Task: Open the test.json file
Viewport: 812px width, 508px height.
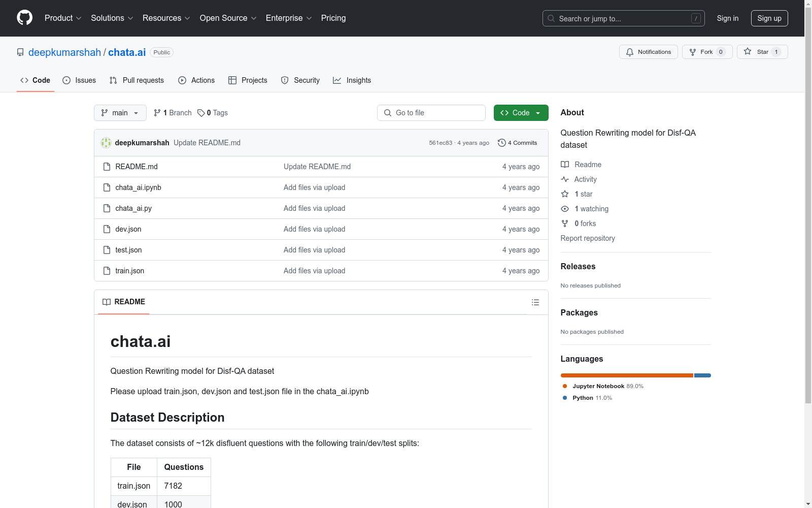Action: (128, 250)
